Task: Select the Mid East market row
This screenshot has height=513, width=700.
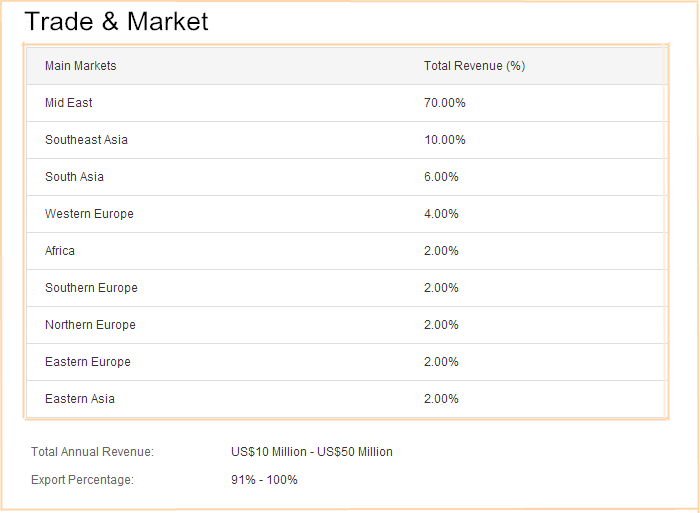Action: 69,103
